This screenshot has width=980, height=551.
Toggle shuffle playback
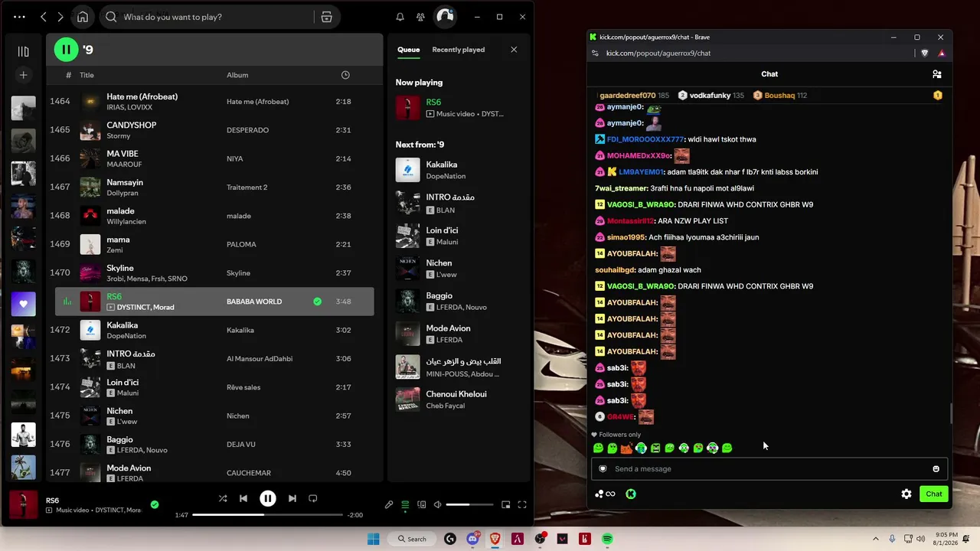(x=223, y=498)
